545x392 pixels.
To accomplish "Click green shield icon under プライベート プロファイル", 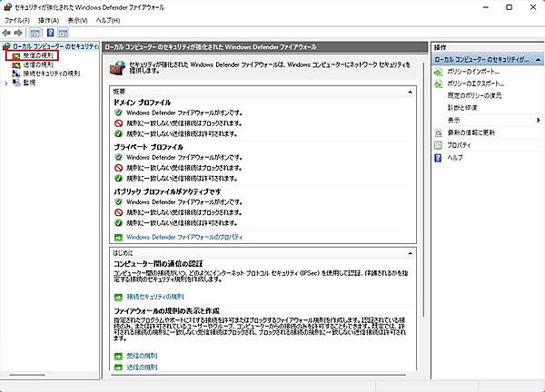I will 118,157.
